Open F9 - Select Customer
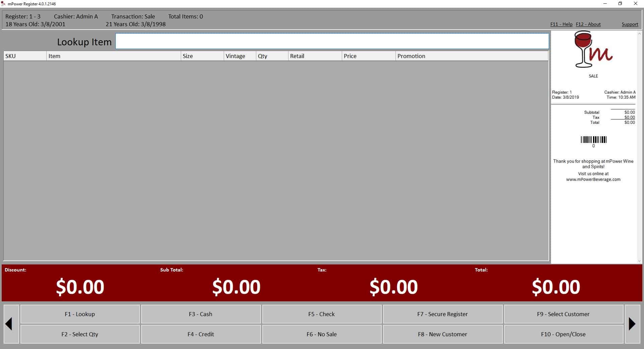The height and width of the screenshot is (349, 644). click(563, 314)
